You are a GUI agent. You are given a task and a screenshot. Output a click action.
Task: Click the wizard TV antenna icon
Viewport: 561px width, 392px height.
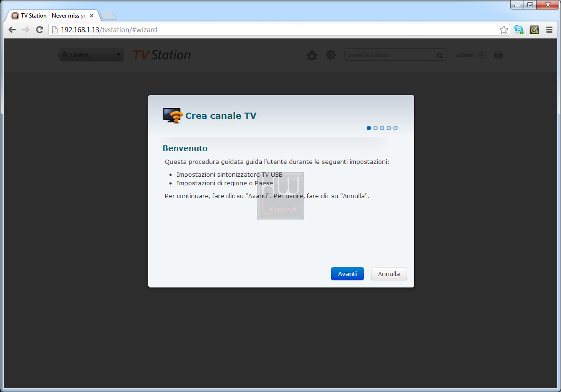coord(173,115)
